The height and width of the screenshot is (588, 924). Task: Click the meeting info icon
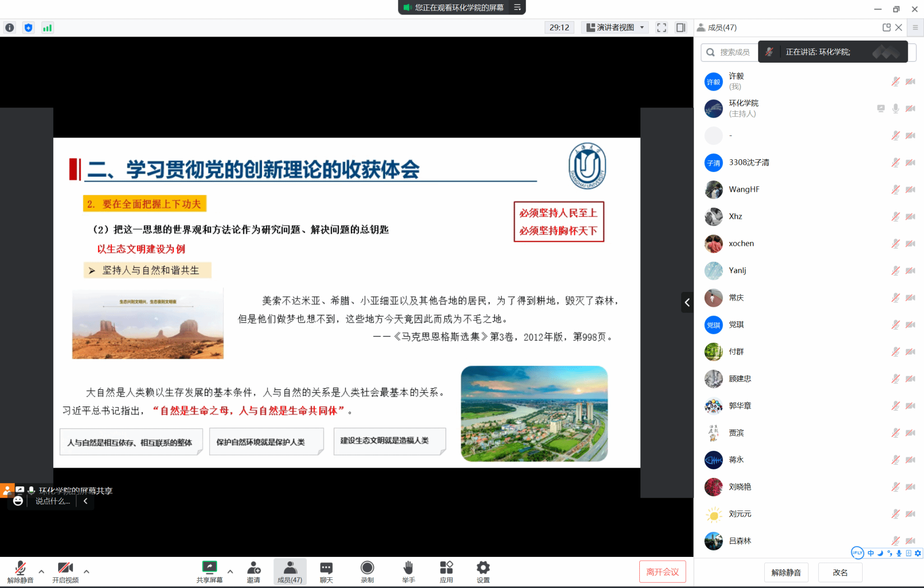[x=9, y=28]
